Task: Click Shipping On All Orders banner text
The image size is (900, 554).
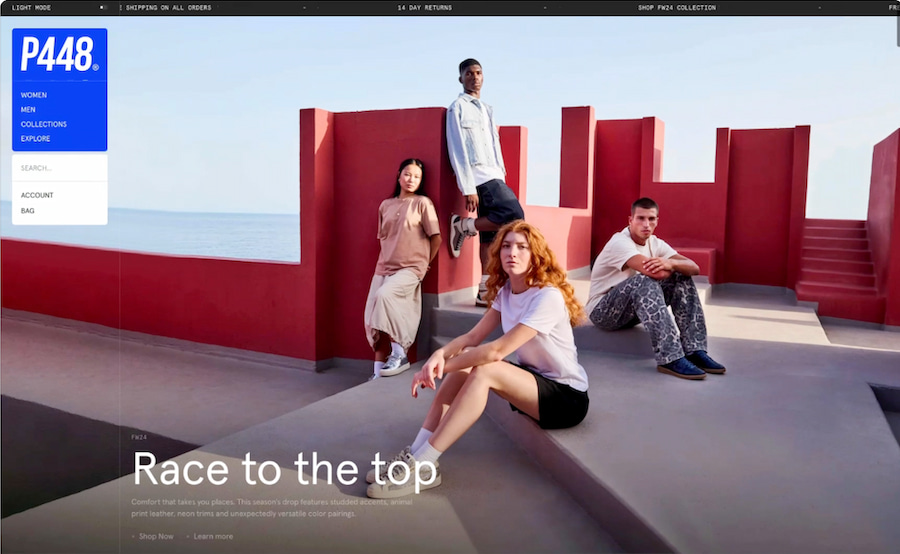Action: [169, 7]
